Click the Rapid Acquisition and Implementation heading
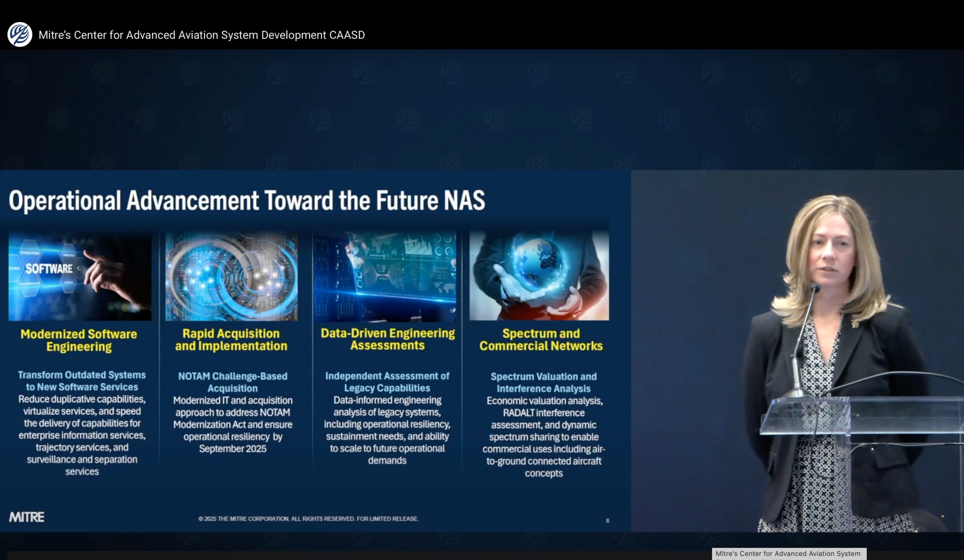 tap(231, 339)
